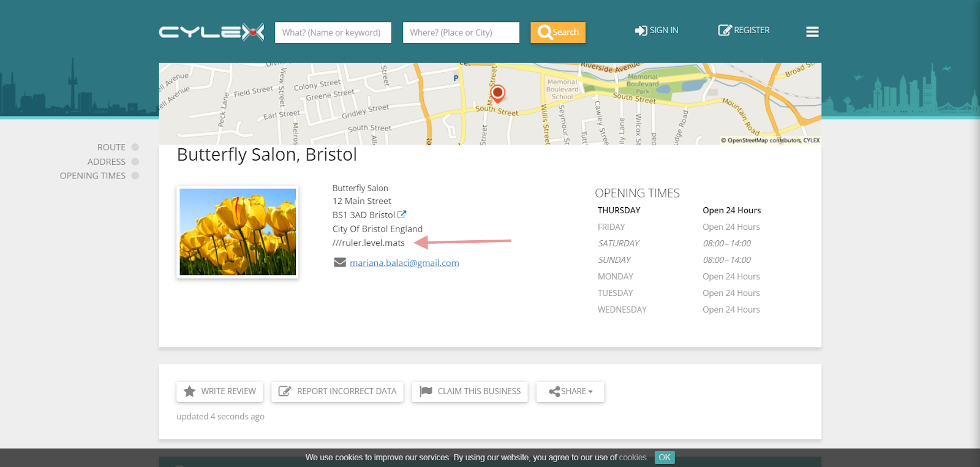
Task: Select the Opening Times dot in side navigation
Action: 135,176
